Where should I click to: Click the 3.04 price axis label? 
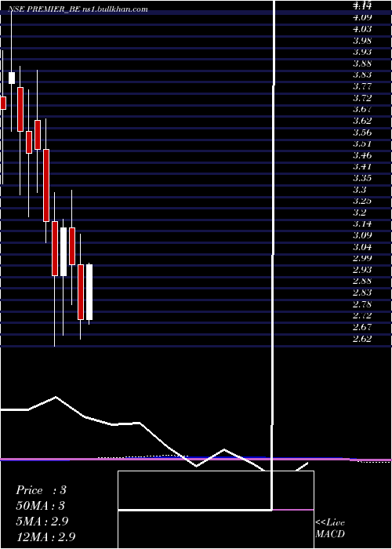click(x=362, y=247)
